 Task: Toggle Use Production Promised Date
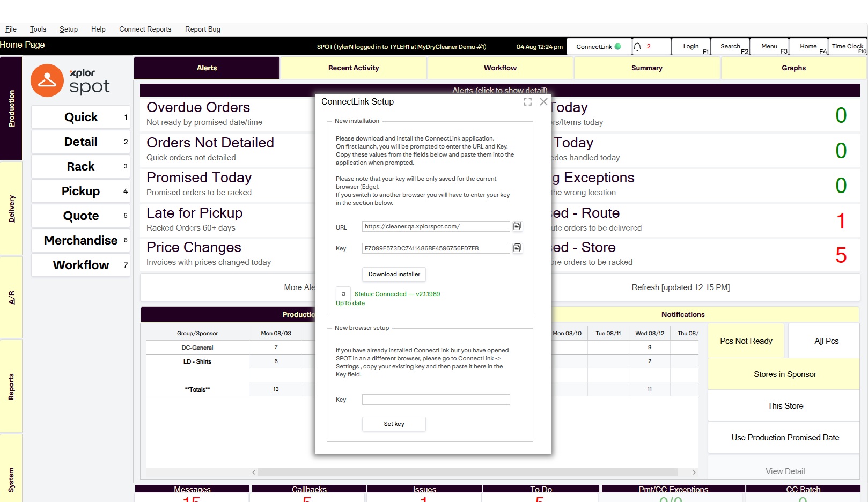785,438
